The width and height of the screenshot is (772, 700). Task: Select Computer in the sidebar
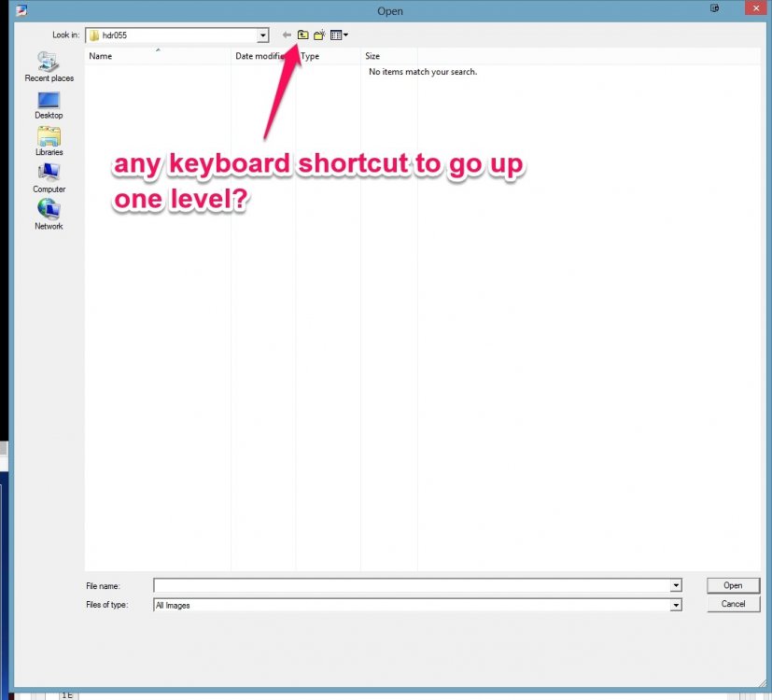click(48, 177)
